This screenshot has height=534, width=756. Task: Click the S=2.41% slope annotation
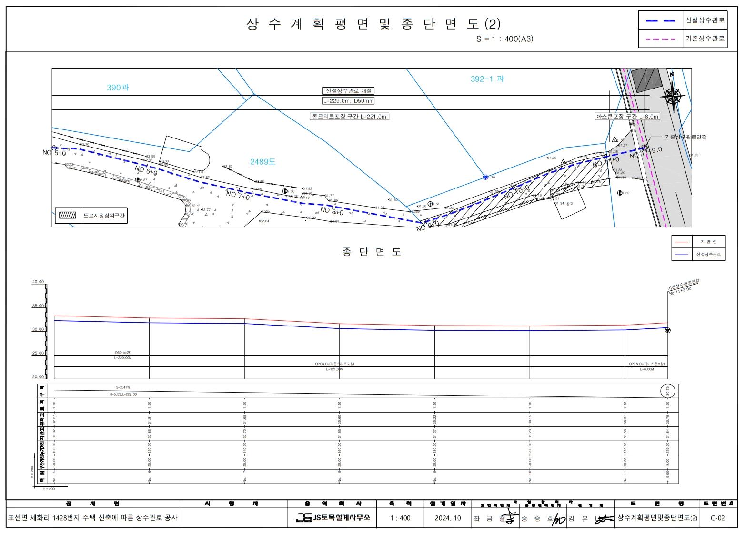click(x=123, y=388)
